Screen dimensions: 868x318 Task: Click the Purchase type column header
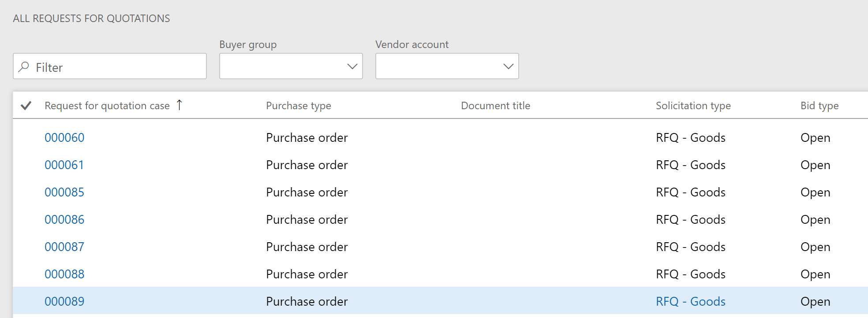click(x=298, y=106)
